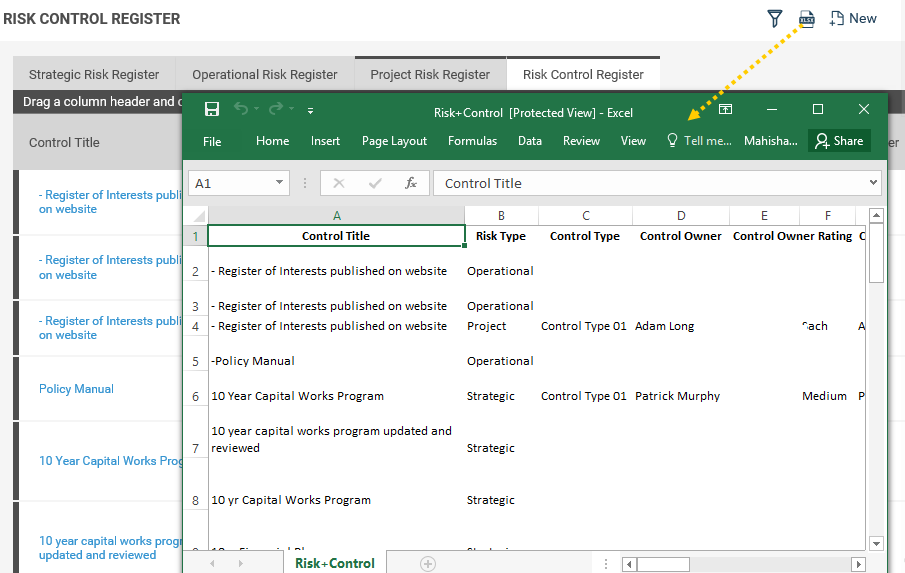The image size is (905, 573).
Task: Select row 6 header
Action: (196, 397)
